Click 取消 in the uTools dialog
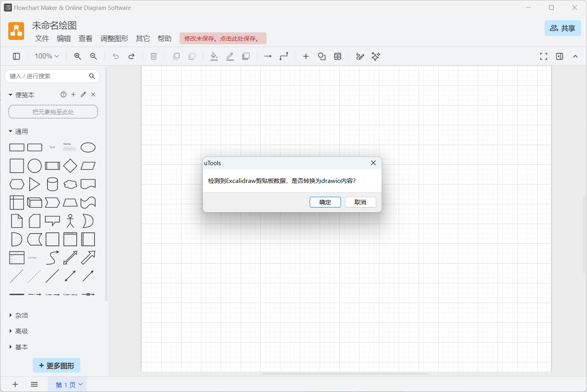587x392 pixels. (360, 202)
